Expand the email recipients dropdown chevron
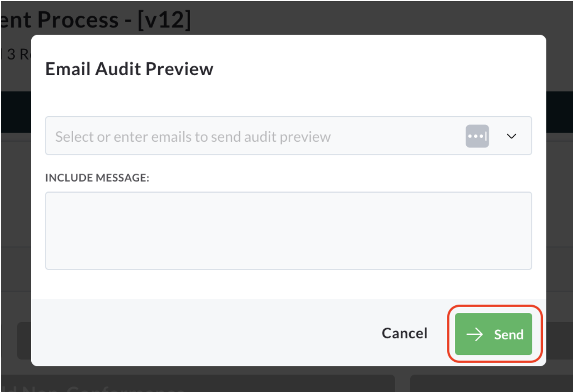The height and width of the screenshot is (392, 574). [x=511, y=136]
